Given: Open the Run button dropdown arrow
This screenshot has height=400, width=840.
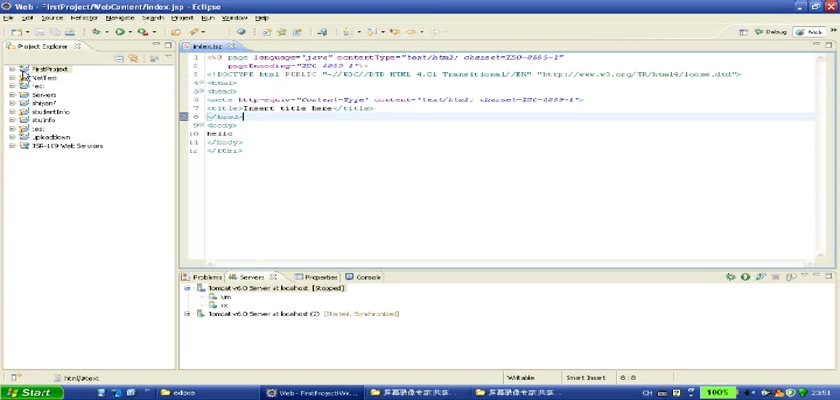Looking at the screenshot, I should click(x=129, y=32).
